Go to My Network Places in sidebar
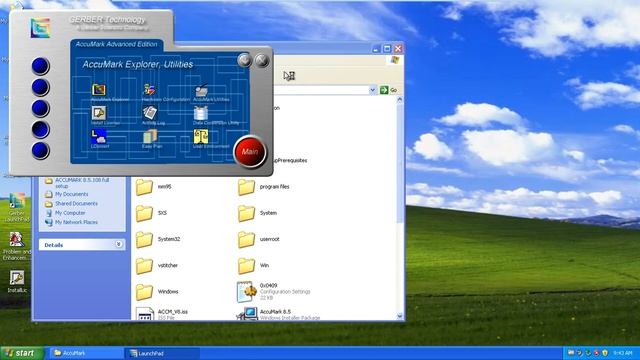 pos(76,222)
